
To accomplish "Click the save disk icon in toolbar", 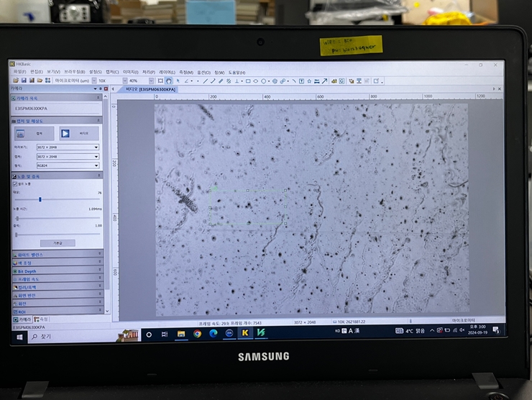I will point(23,81).
